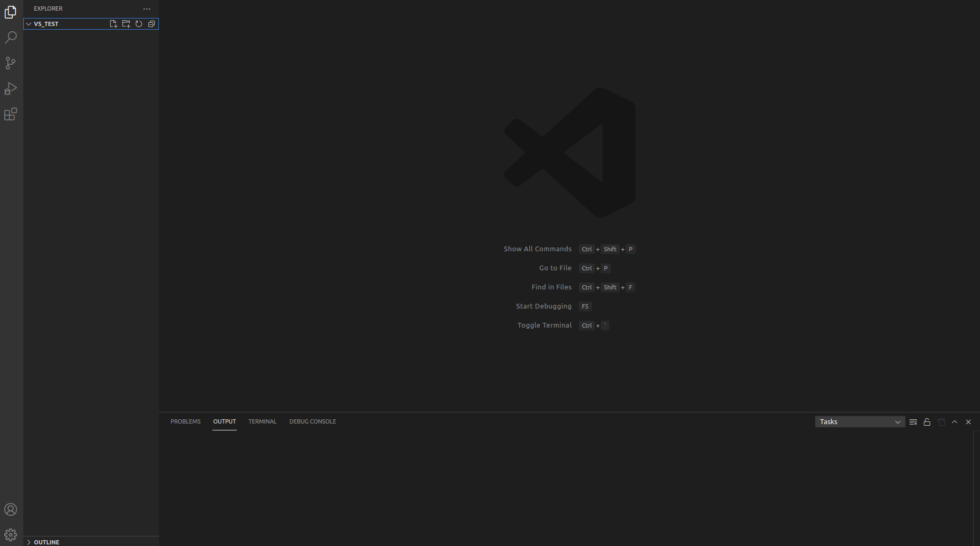980x546 pixels.
Task: Open the Tasks output channel dropdown
Action: [x=860, y=422]
